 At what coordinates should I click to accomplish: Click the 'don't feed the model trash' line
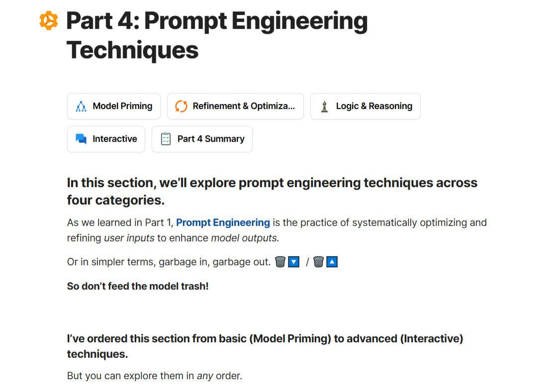pos(138,287)
